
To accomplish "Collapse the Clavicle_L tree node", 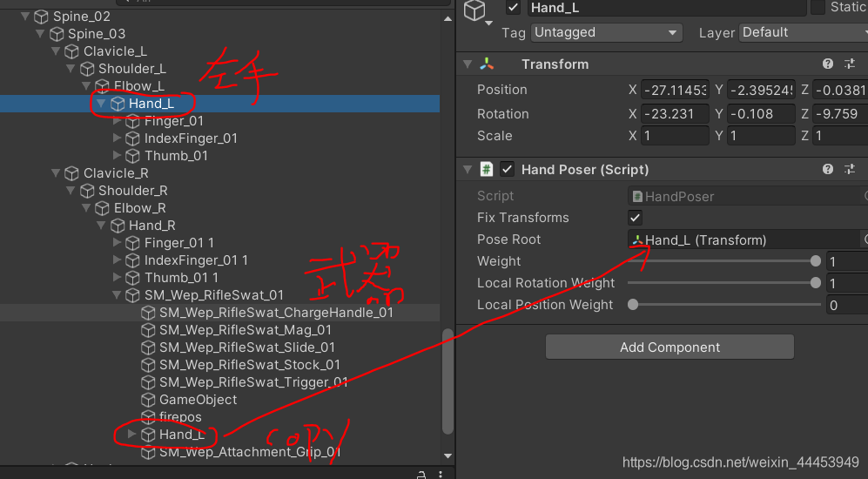I will (56, 51).
